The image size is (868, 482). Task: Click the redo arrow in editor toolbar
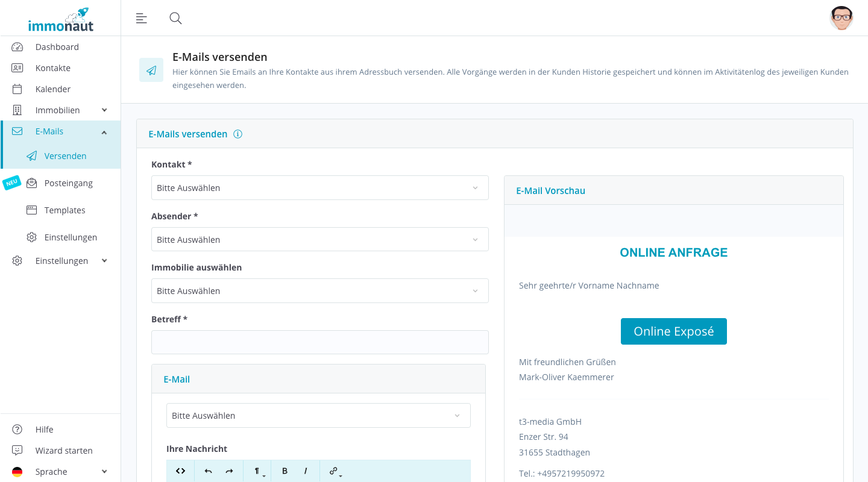pos(229,471)
